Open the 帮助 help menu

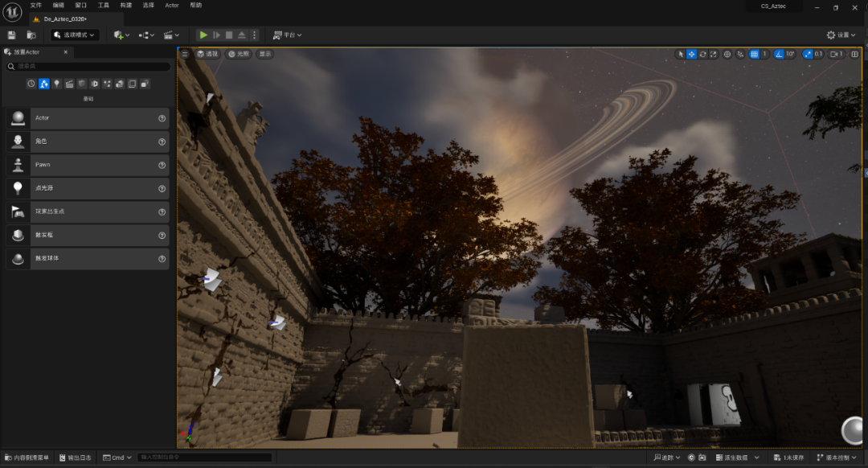196,5
